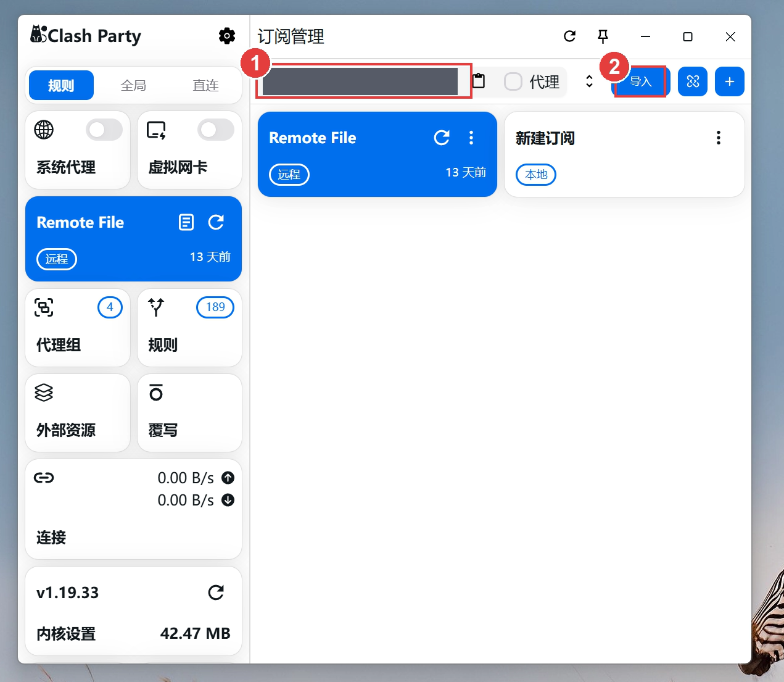The width and height of the screenshot is (784, 682).
Task: Open the 连接 connections card
Action: 133,509
